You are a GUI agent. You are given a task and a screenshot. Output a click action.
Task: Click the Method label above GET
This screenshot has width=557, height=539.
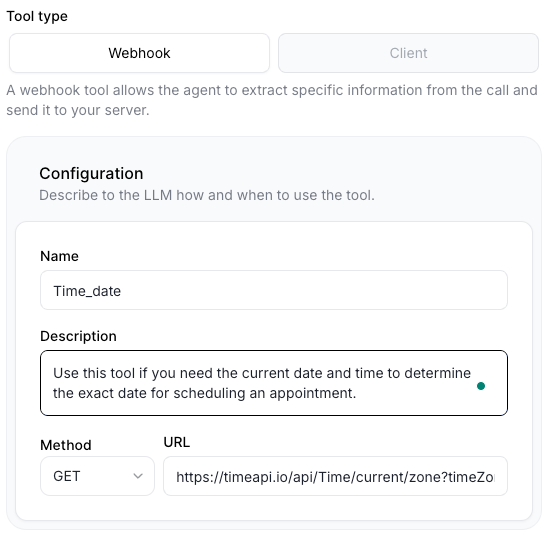pos(66,445)
